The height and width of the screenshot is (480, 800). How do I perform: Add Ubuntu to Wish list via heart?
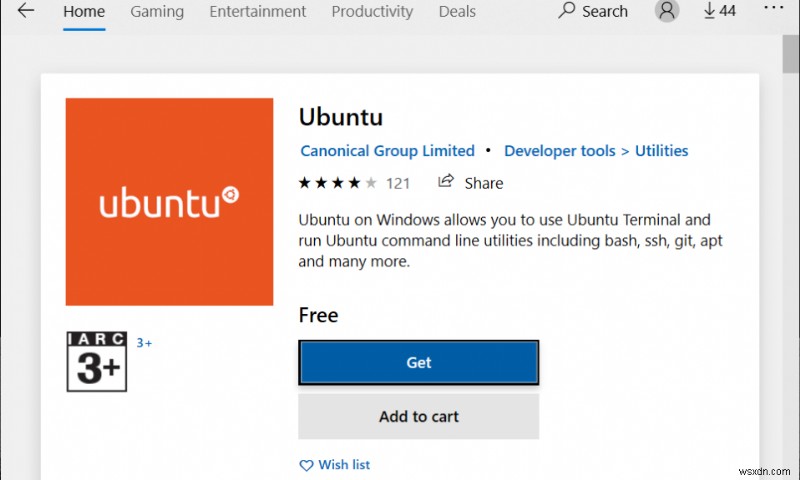(x=306, y=465)
